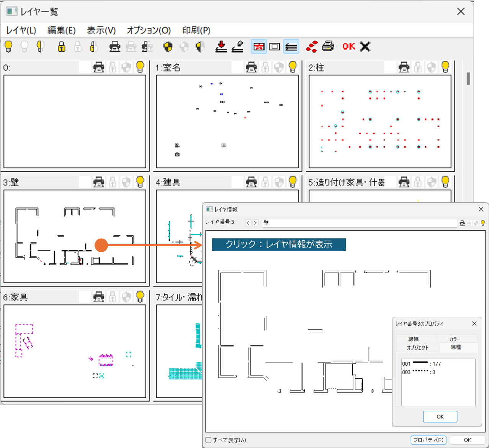The width and height of the screenshot is (489, 448).
Task: Click the red OK toolbar icon
Action: tap(349, 47)
